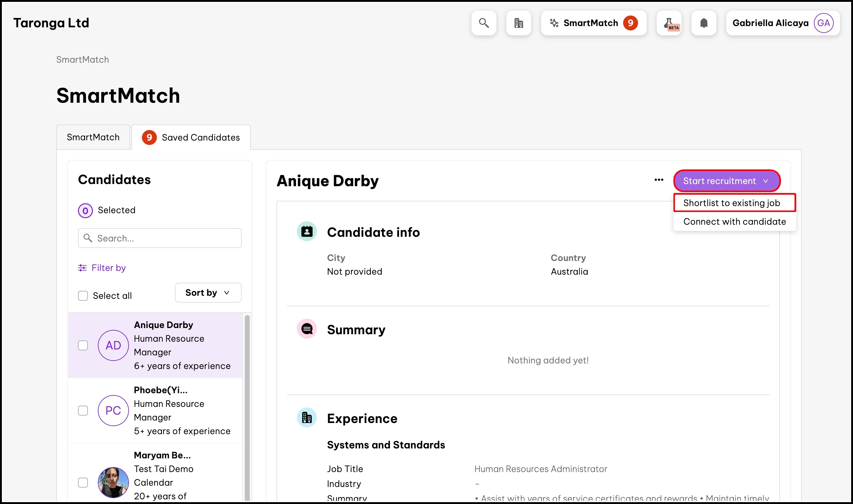
Task: Click 'Nothing added yet!' text
Action: tap(548, 360)
